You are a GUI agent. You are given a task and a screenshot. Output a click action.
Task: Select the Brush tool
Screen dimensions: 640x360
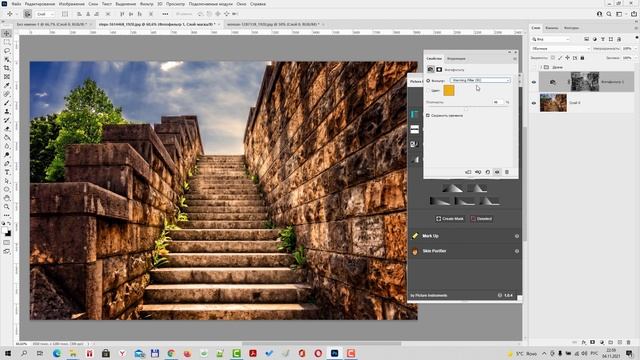[x=7, y=102]
